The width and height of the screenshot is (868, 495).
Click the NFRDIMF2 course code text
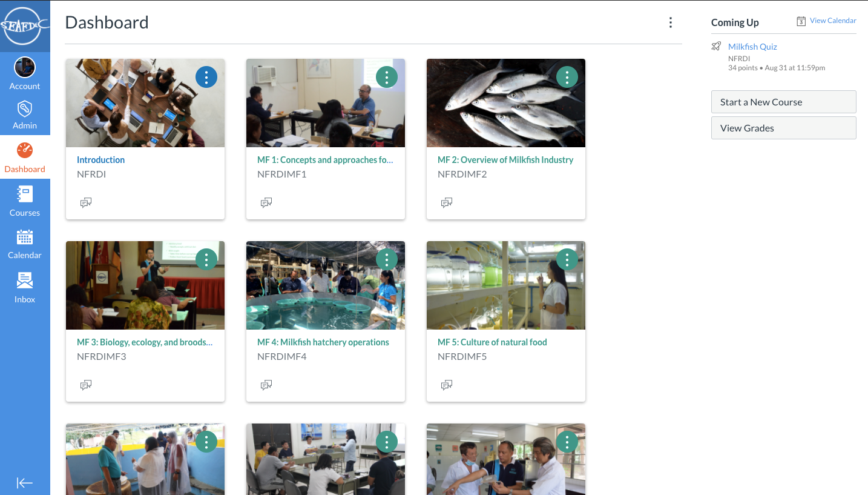(462, 174)
